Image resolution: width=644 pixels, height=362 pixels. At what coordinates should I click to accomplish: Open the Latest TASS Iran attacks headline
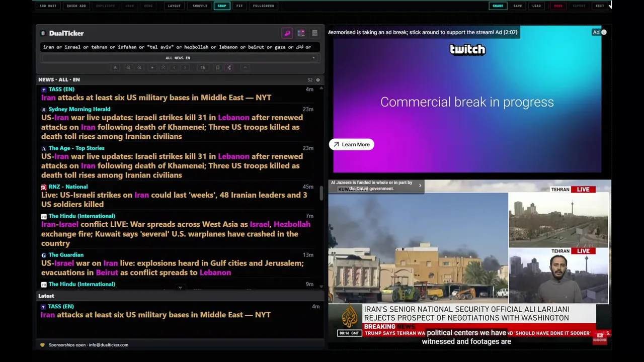[x=156, y=315]
